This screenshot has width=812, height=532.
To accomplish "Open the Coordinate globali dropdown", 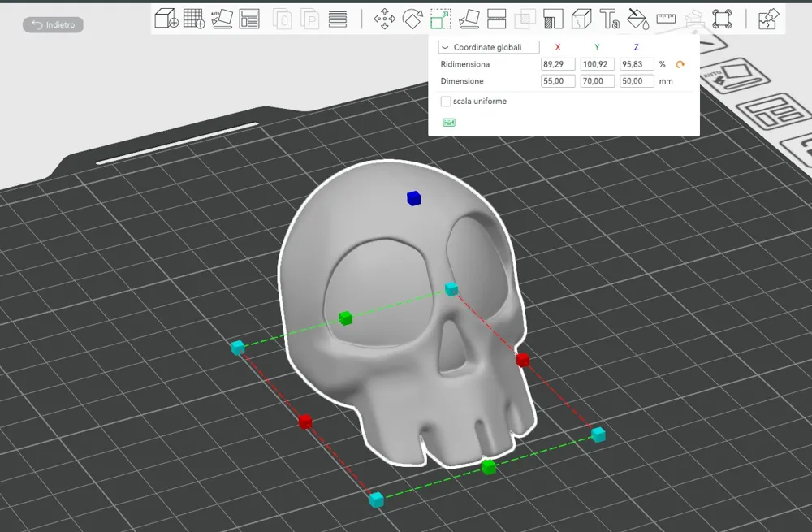I will [x=489, y=47].
